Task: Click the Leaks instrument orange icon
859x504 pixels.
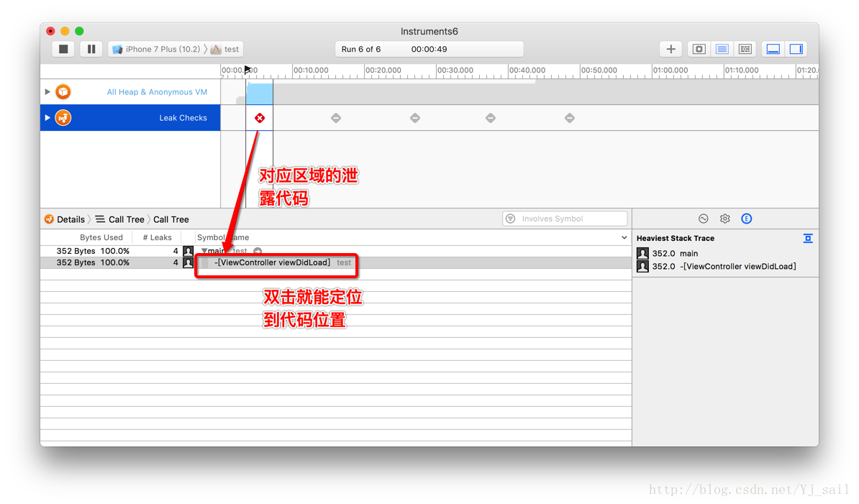Action: (x=63, y=118)
